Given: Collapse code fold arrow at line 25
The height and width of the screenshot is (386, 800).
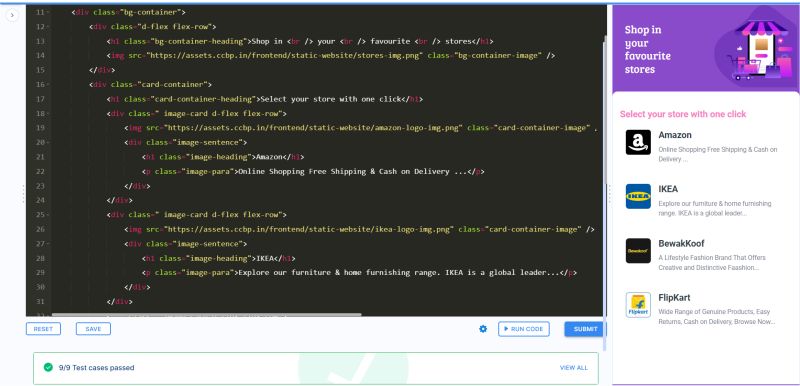Looking at the screenshot, I should pos(48,215).
